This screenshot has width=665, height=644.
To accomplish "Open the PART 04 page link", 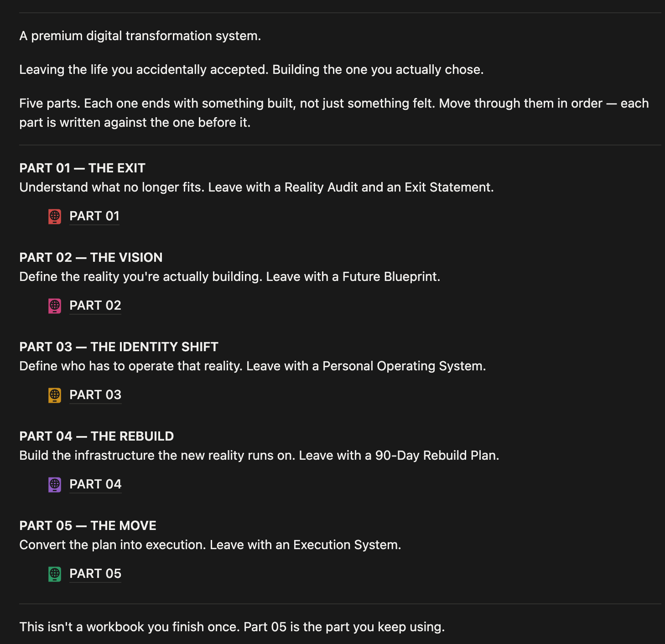I will [x=95, y=484].
